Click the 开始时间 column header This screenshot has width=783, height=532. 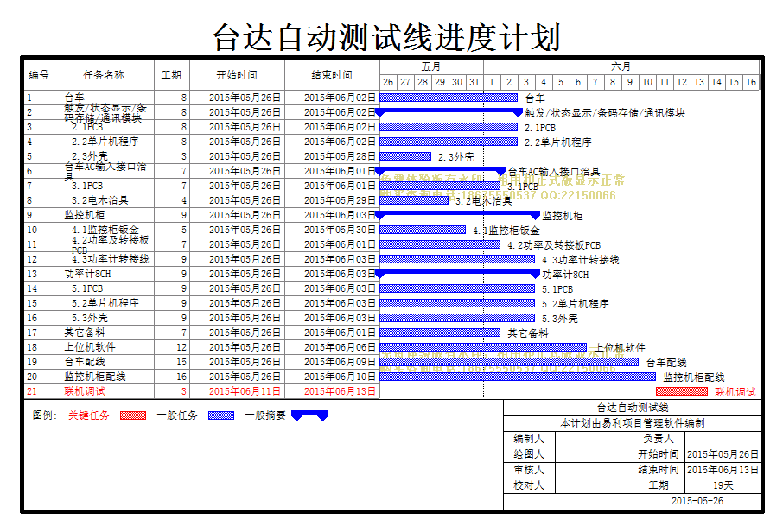pos(237,75)
